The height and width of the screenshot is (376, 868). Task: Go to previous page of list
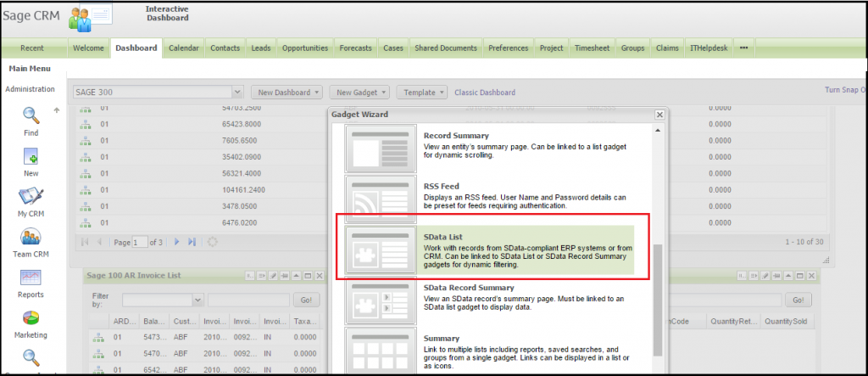click(x=100, y=242)
